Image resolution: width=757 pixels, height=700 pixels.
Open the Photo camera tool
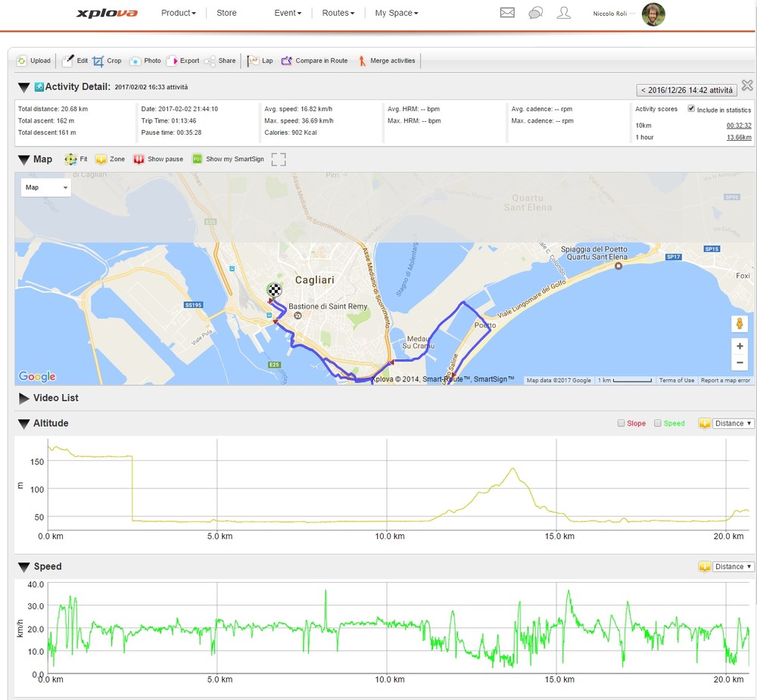tap(136, 61)
